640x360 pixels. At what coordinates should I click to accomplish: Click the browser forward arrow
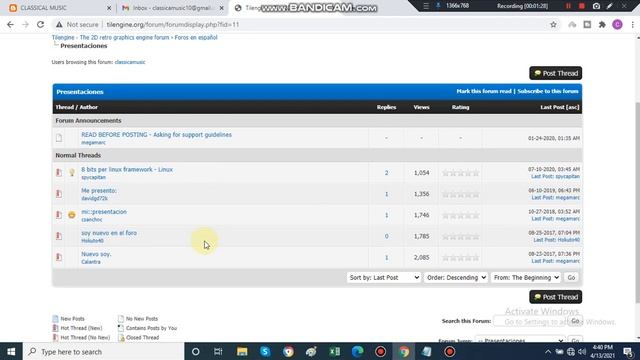(25, 24)
